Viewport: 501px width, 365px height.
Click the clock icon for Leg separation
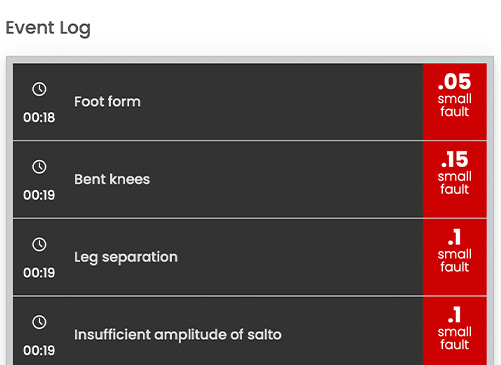click(x=39, y=244)
